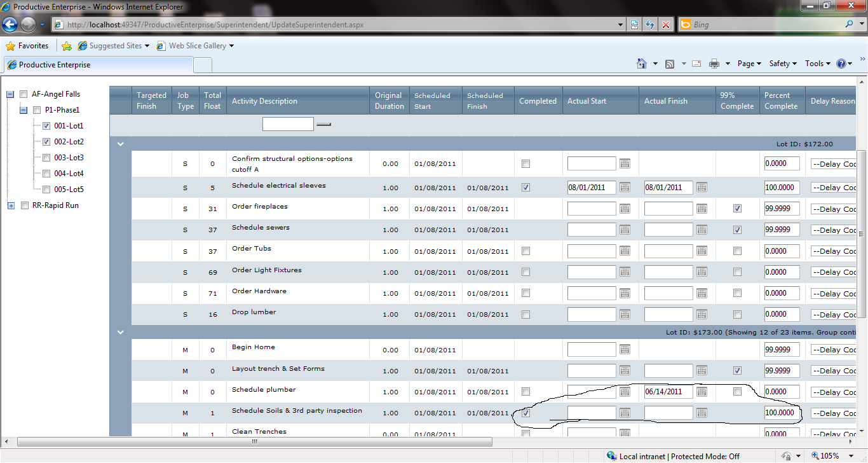Viewport: 868px width, 463px height.
Task: Open Actual Start calendar for Order fireplaces
Action: (x=625, y=209)
